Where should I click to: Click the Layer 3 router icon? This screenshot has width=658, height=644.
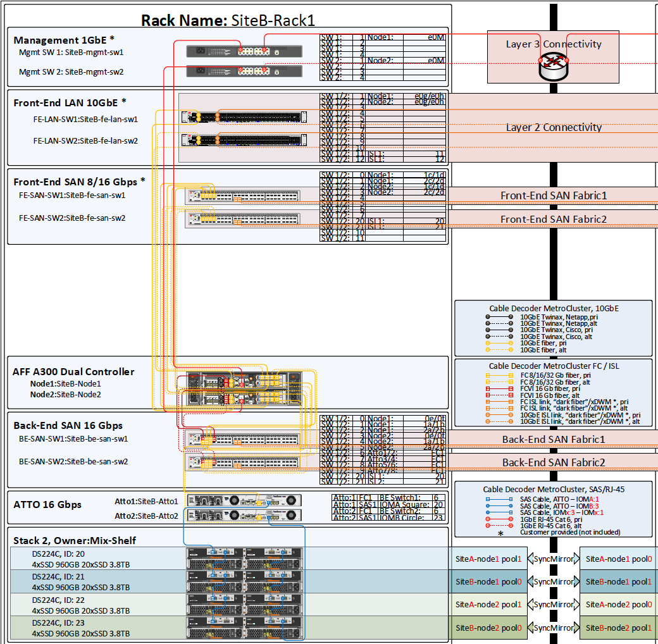(x=554, y=66)
